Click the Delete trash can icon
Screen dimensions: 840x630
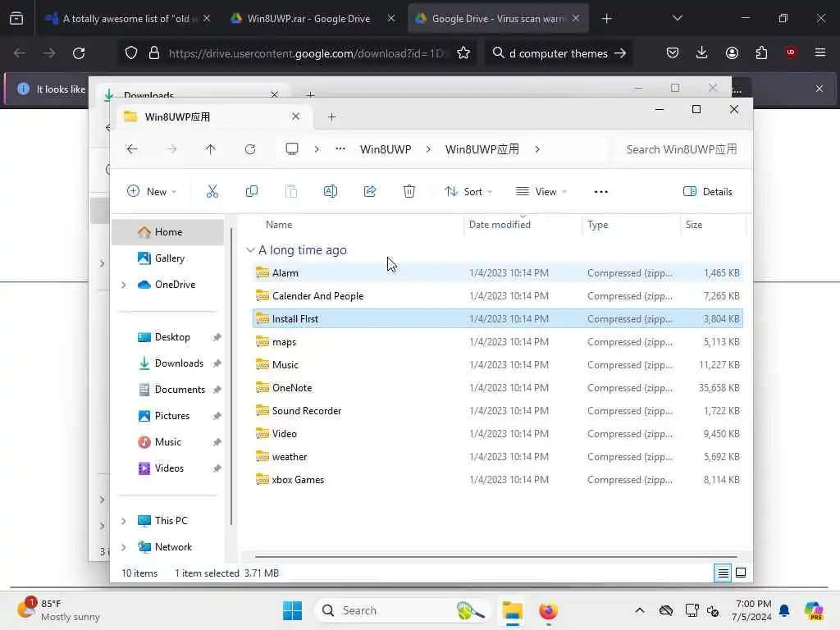409,191
